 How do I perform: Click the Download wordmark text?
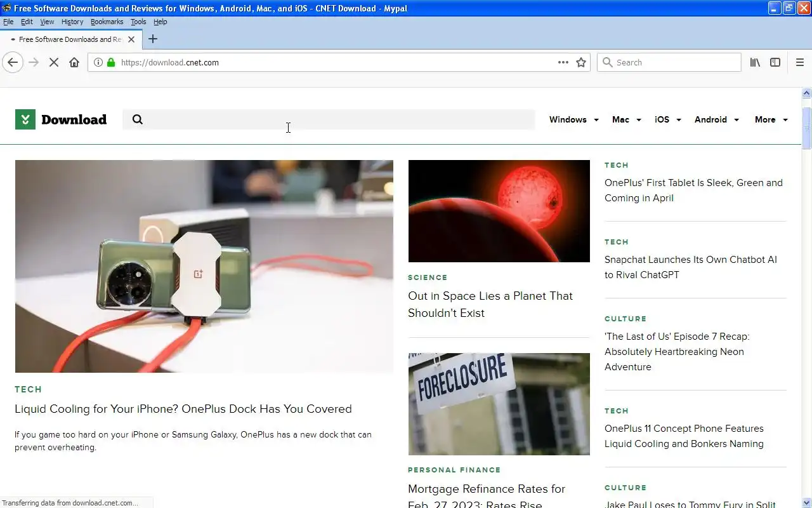(74, 119)
